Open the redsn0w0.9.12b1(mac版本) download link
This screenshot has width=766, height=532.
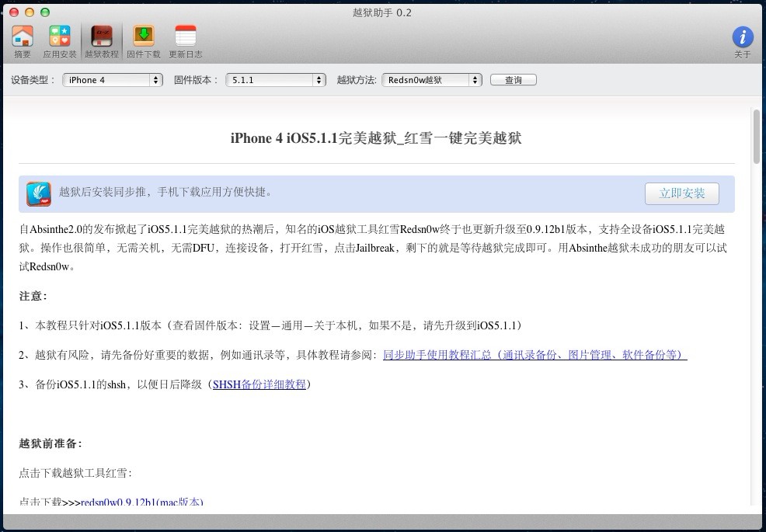(142, 502)
